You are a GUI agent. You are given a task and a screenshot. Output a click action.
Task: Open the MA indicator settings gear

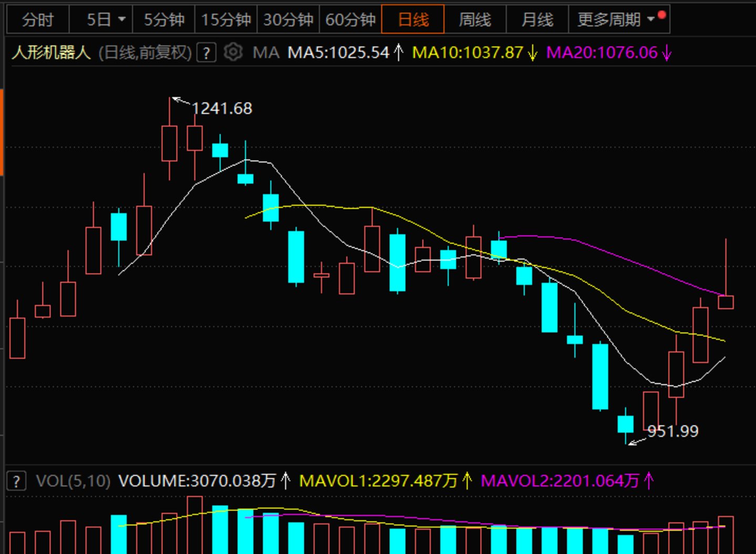tap(233, 53)
